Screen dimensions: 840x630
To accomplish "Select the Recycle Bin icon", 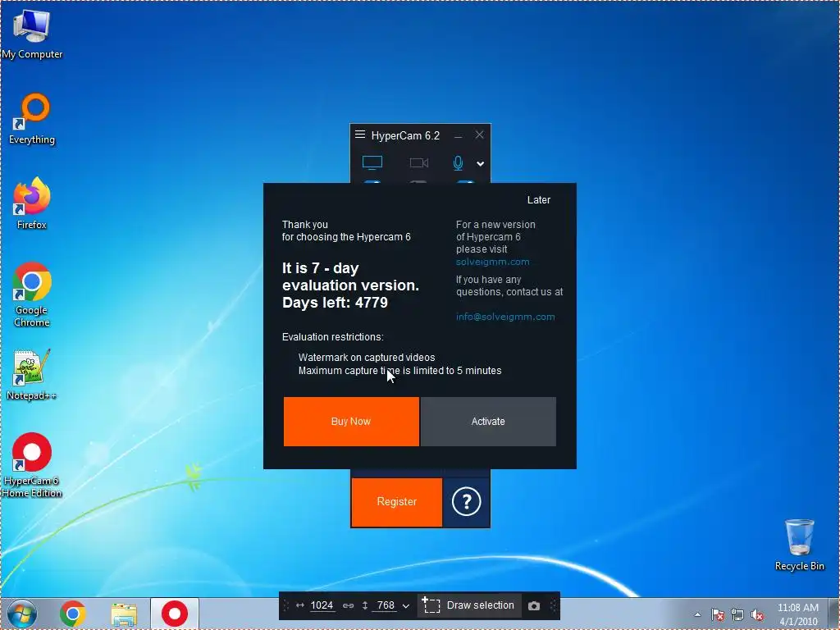I will (799, 545).
